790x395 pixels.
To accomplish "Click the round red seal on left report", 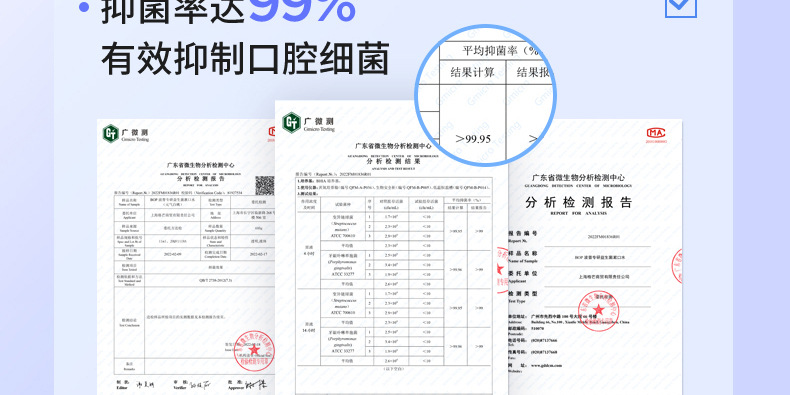I will tap(255, 351).
